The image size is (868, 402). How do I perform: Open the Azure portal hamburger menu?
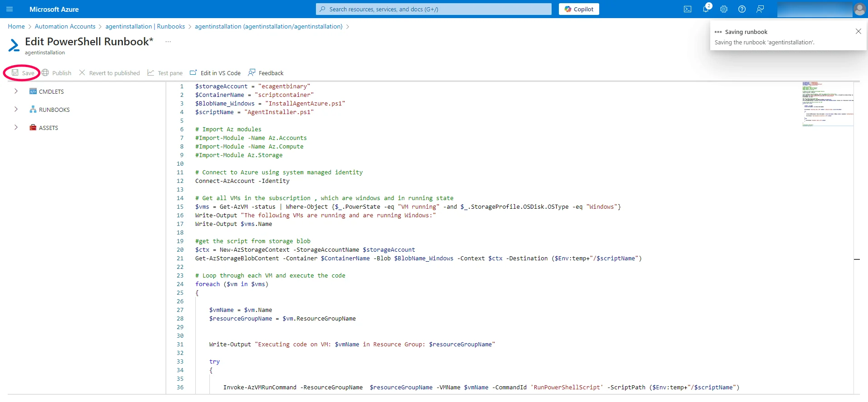pyautogui.click(x=10, y=9)
